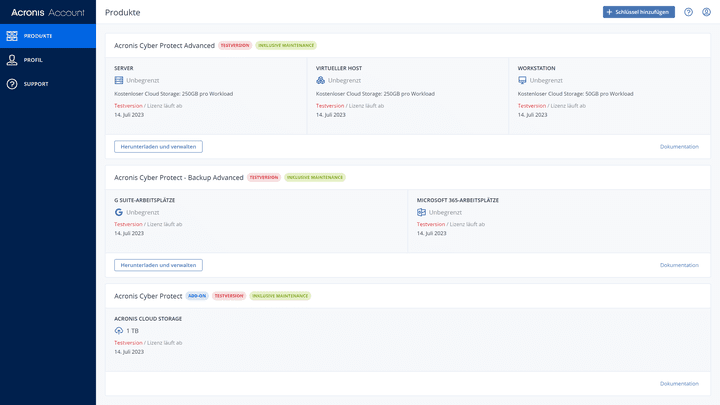
Task: Click the Testversion badge beside Backup Advanced
Action: (x=264, y=177)
